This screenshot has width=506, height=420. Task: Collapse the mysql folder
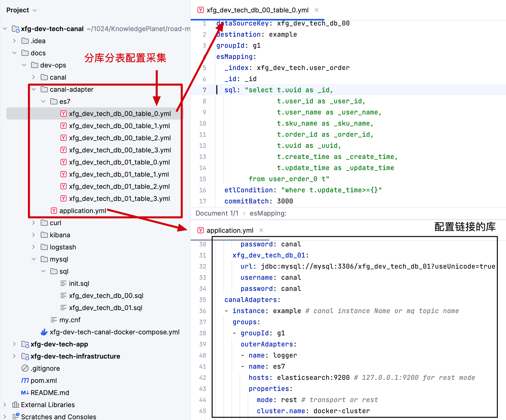coord(34,259)
